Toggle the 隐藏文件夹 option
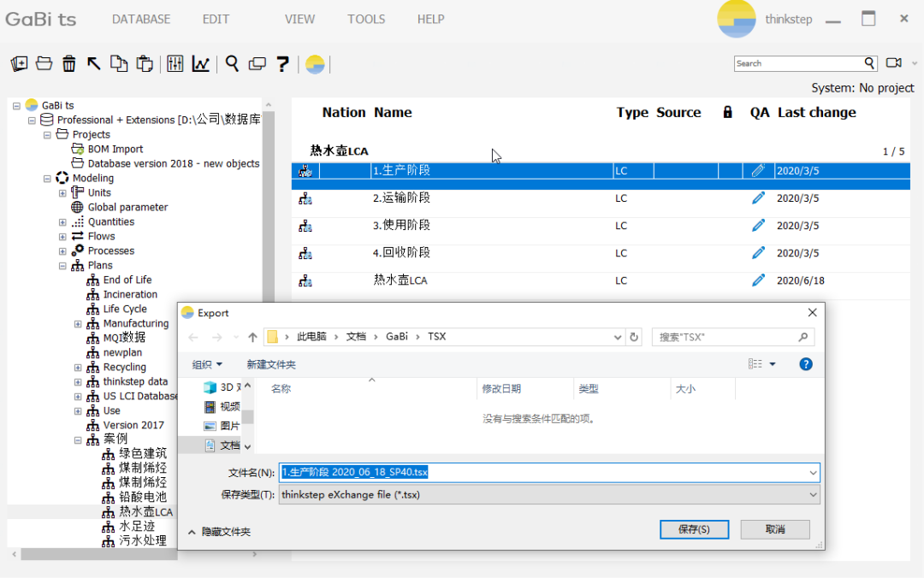 (226, 529)
